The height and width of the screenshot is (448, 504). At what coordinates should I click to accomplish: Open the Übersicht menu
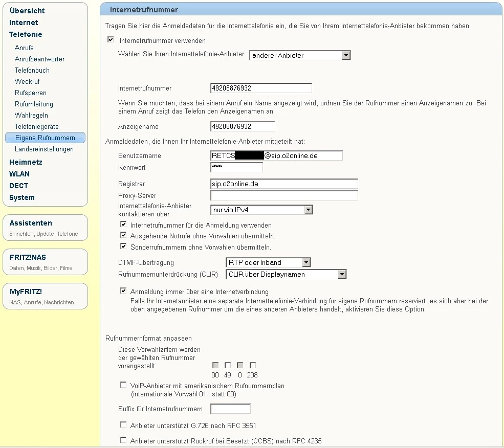[27, 11]
